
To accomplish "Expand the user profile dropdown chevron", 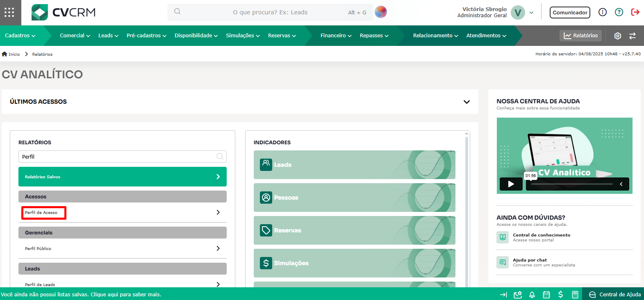I will [532, 12].
